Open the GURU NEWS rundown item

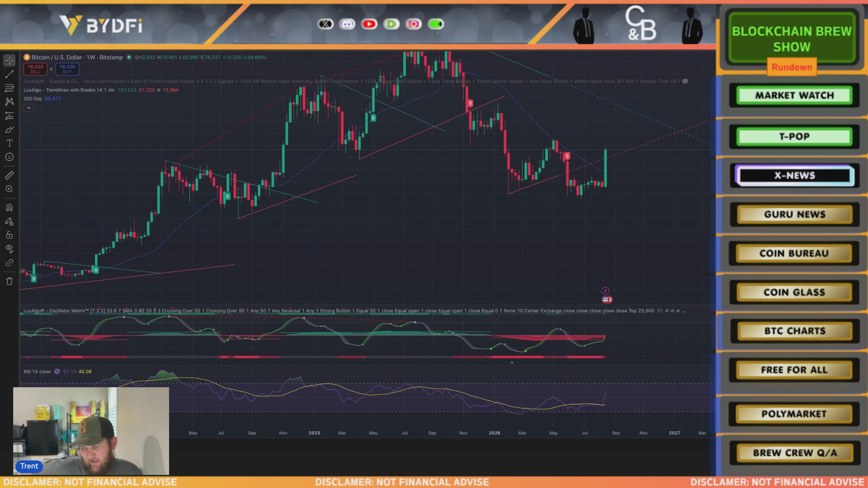[x=794, y=215]
